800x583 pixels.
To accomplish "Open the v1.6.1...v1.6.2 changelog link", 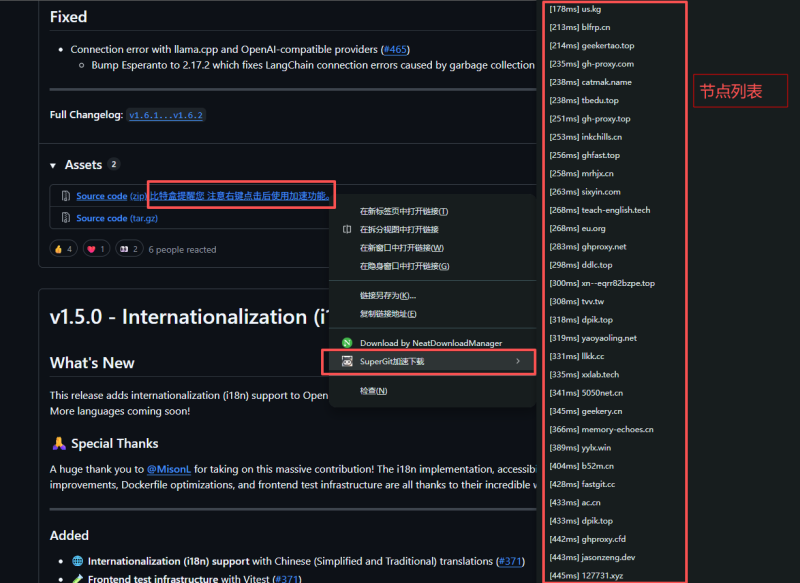I will pos(166,116).
